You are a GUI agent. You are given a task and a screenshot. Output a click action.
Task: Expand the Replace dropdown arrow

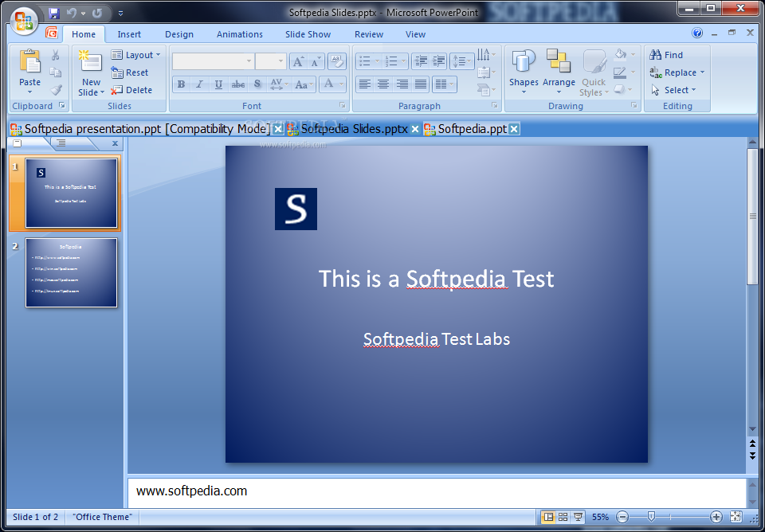click(x=703, y=72)
